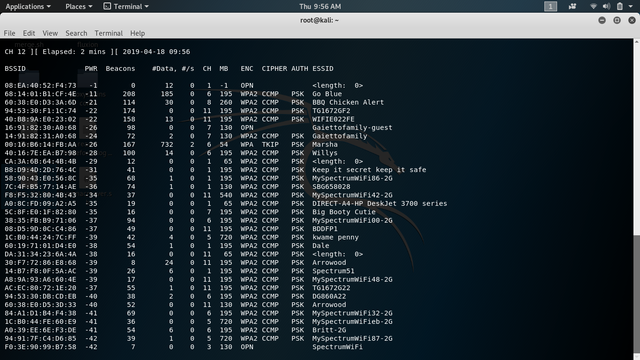640x360 pixels.
Task: Open the Terminal app menu in top bar
Action: pos(126,7)
